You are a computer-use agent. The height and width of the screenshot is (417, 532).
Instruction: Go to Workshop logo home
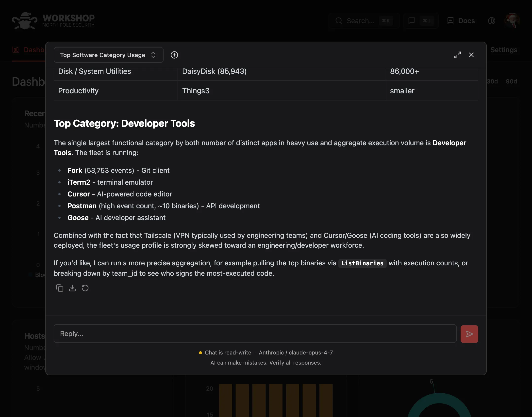[53, 21]
